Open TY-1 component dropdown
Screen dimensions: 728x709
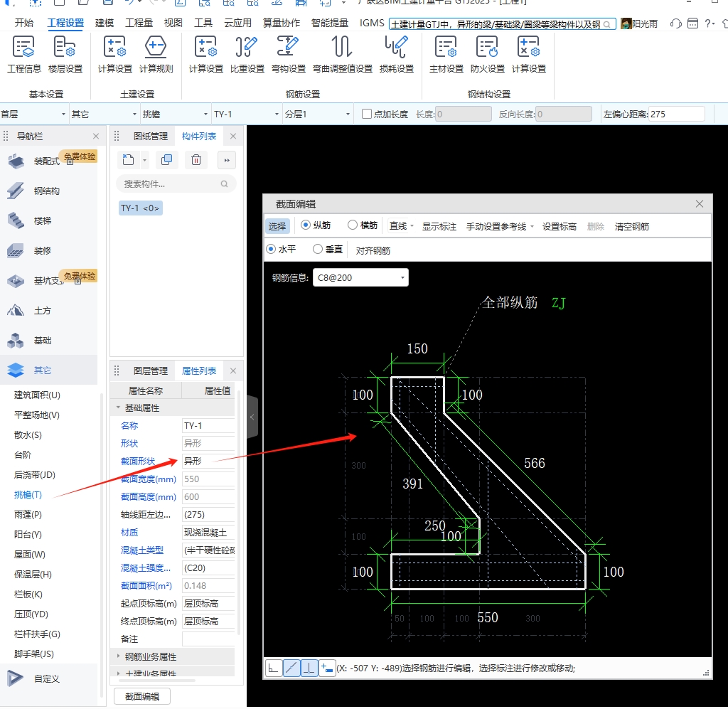246,114
